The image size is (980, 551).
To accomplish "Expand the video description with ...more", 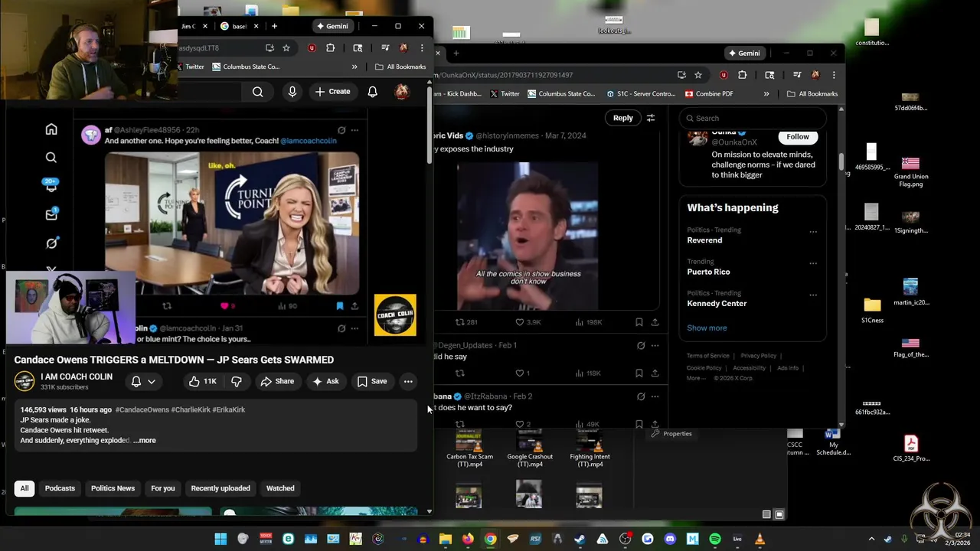I will click(144, 440).
